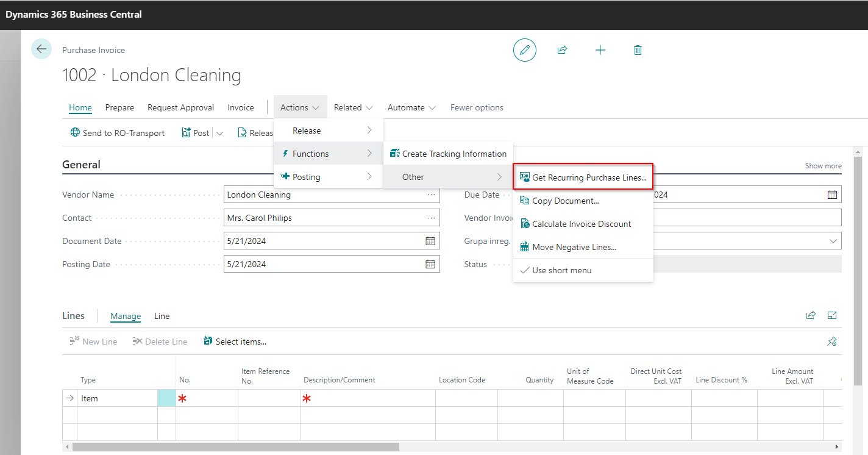Delete invoice with trash can icon
The width and height of the screenshot is (868, 455).
(638, 50)
